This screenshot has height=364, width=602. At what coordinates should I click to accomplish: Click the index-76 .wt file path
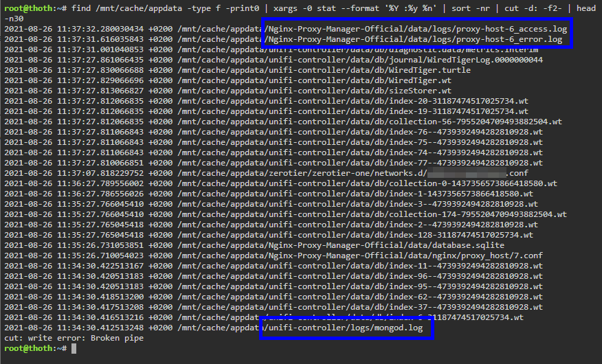point(360,133)
